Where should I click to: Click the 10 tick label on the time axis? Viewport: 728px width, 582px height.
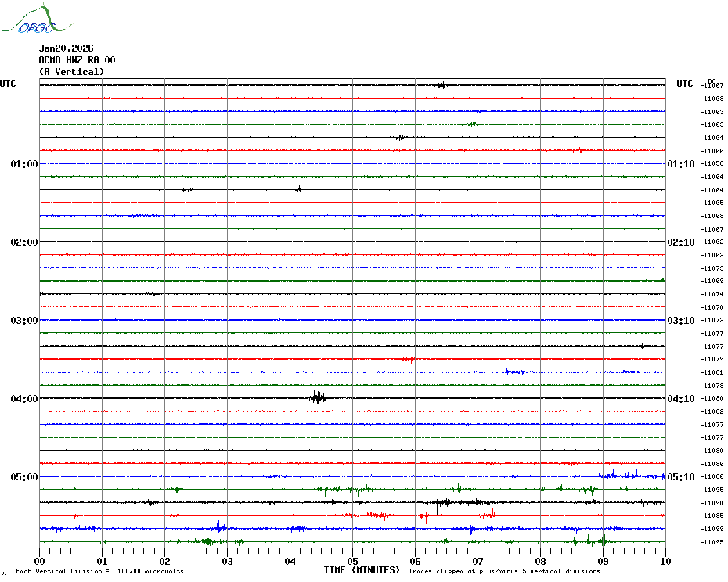[x=665, y=561]
